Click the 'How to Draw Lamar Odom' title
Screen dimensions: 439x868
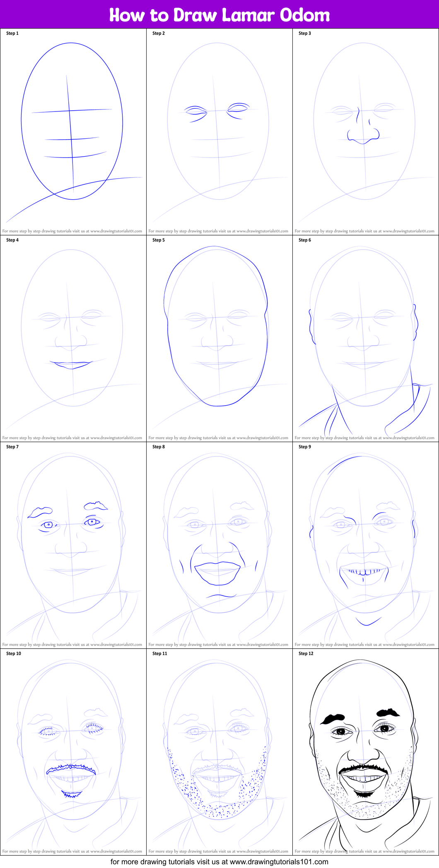pyautogui.click(x=219, y=15)
